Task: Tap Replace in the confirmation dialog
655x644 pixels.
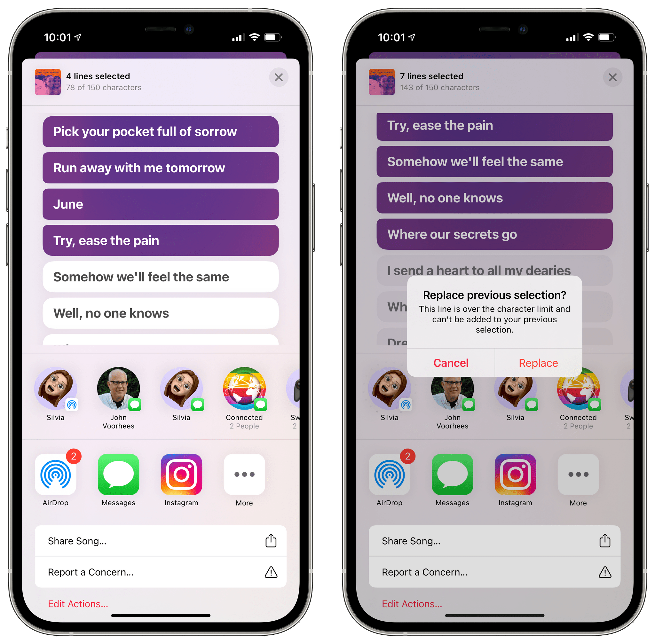Action: coord(537,362)
